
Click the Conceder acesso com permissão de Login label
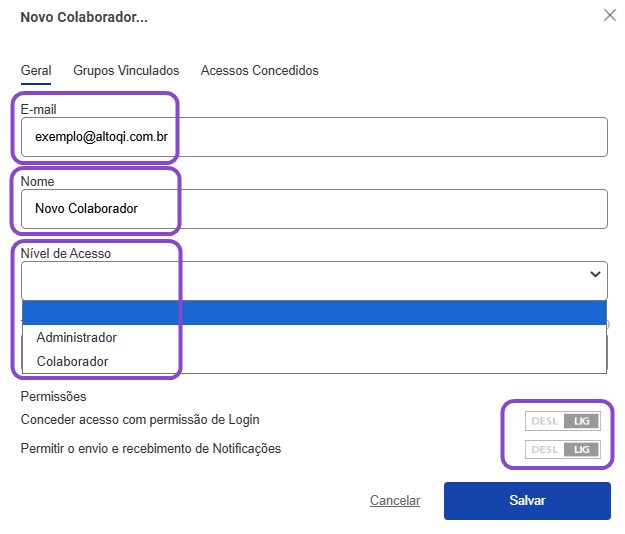point(140,420)
